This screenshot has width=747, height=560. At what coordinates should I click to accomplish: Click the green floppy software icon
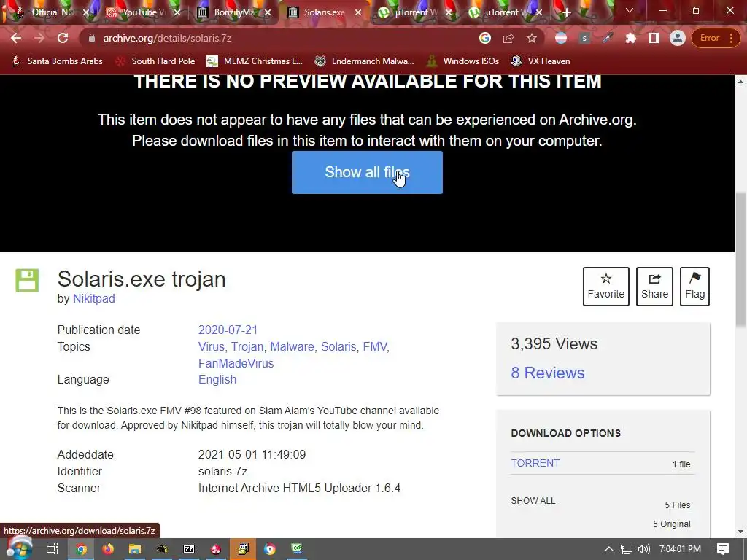pyautogui.click(x=27, y=280)
